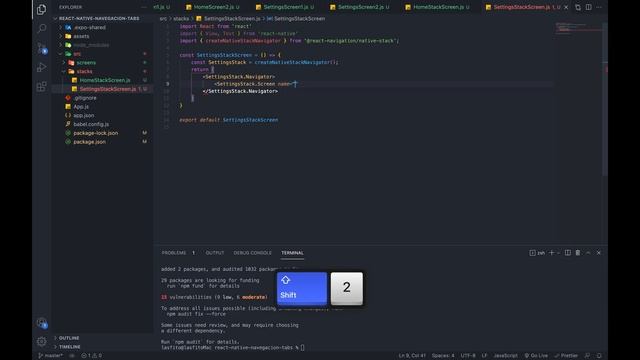
Task: Click Prettier status bar item
Action: point(566,356)
